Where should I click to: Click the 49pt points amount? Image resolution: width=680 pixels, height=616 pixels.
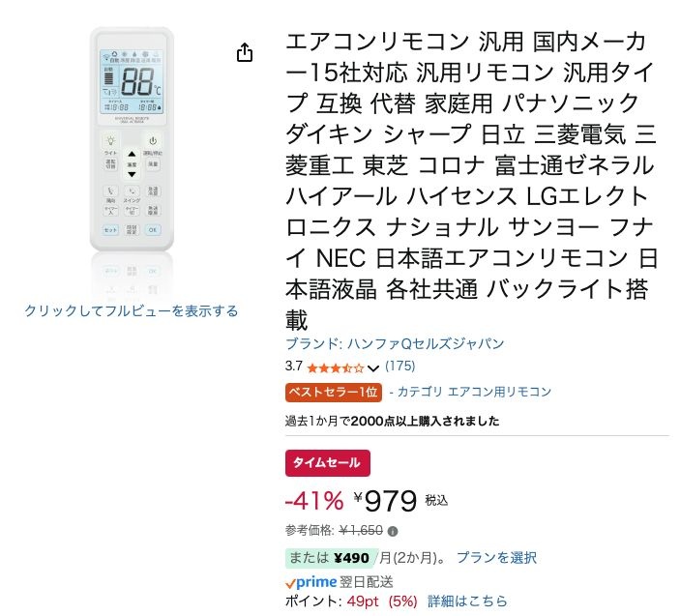click(365, 601)
